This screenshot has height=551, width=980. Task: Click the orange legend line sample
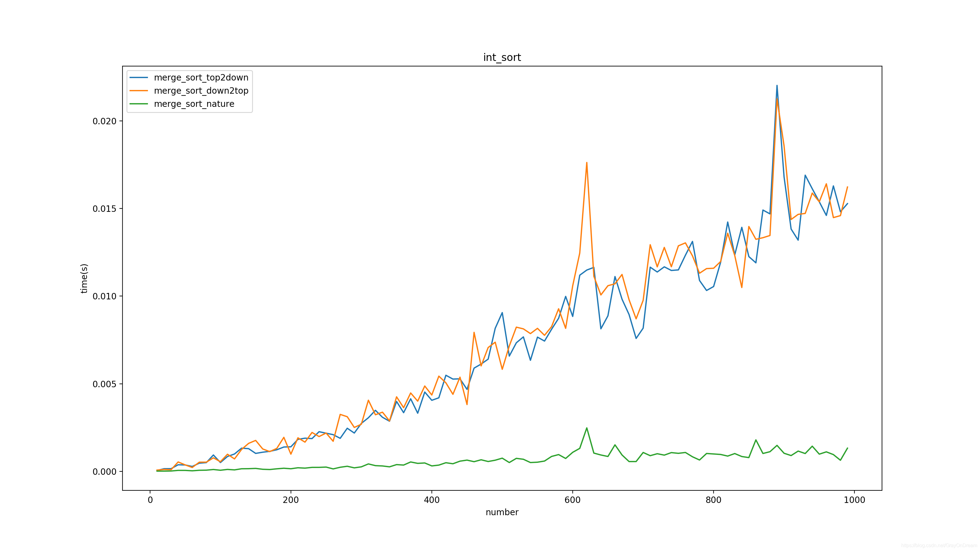pyautogui.click(x=139, y=91)
